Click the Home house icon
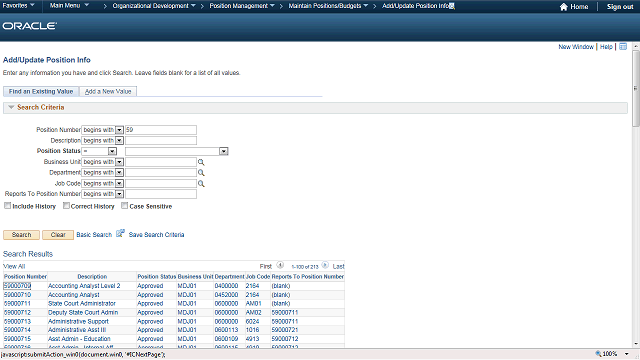This screenshot has width=640, height=360. point(564,7)
